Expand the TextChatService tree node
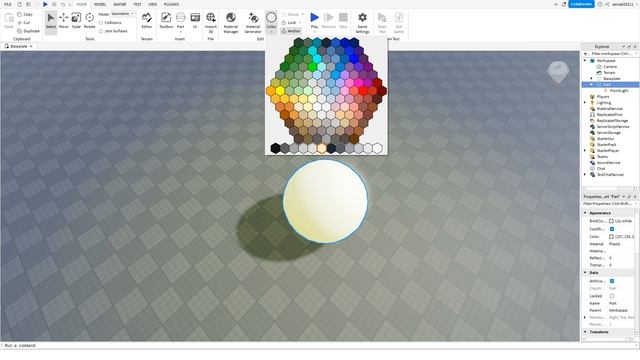The width and height of the screenshot is (640, 360). [x=584, y=175]
